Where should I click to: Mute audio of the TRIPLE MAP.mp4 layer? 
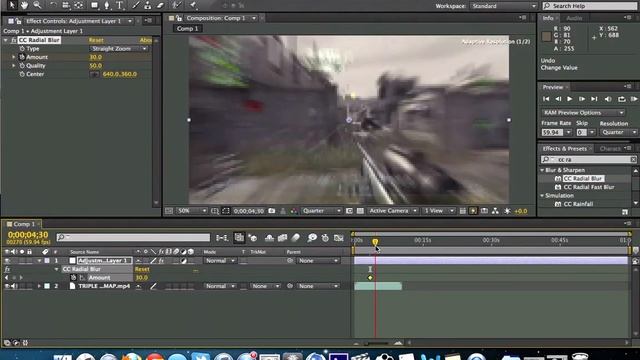click(x=14, y=286)
